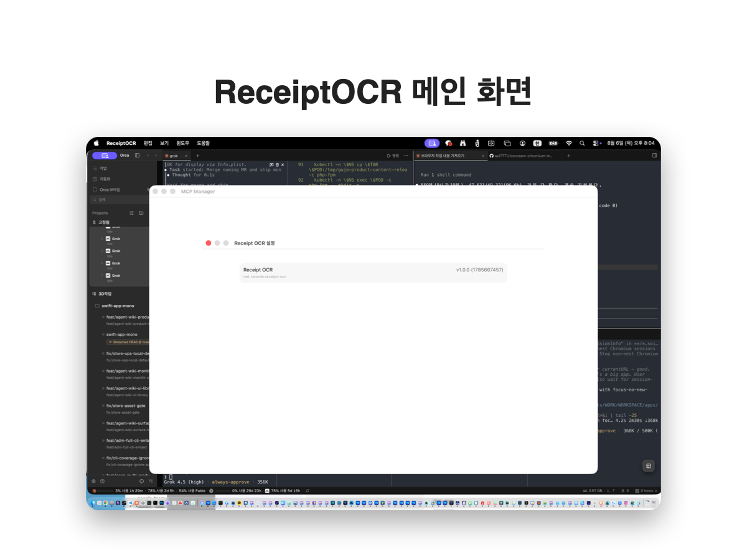Click the 75% 사용 5d 16h status entry
747x560 pixels.
tap(282, 490)
